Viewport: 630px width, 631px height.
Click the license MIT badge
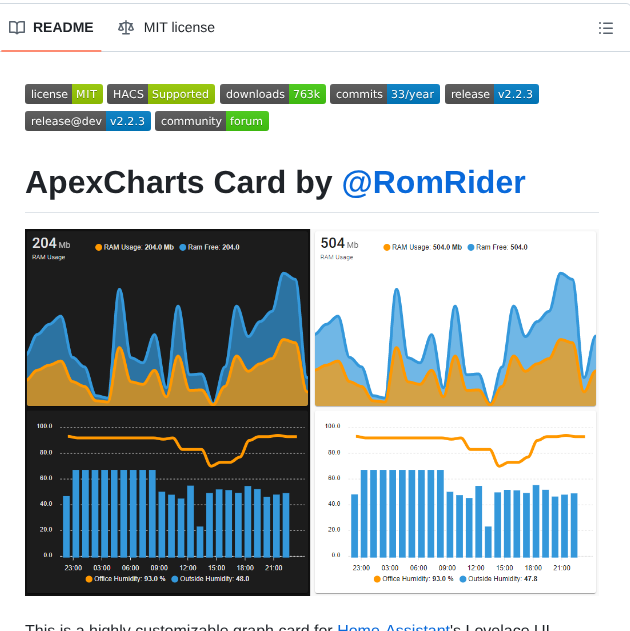[64, 94]
